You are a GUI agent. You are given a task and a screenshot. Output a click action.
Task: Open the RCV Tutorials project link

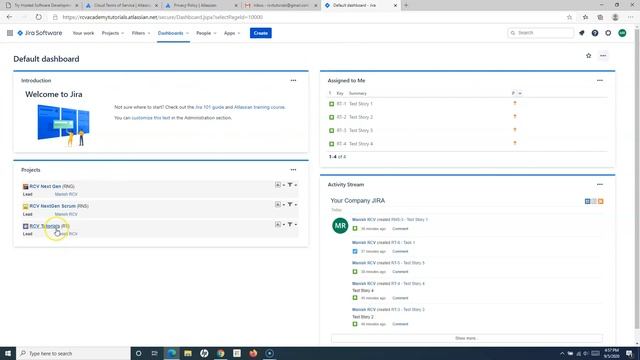click(44, 226)
